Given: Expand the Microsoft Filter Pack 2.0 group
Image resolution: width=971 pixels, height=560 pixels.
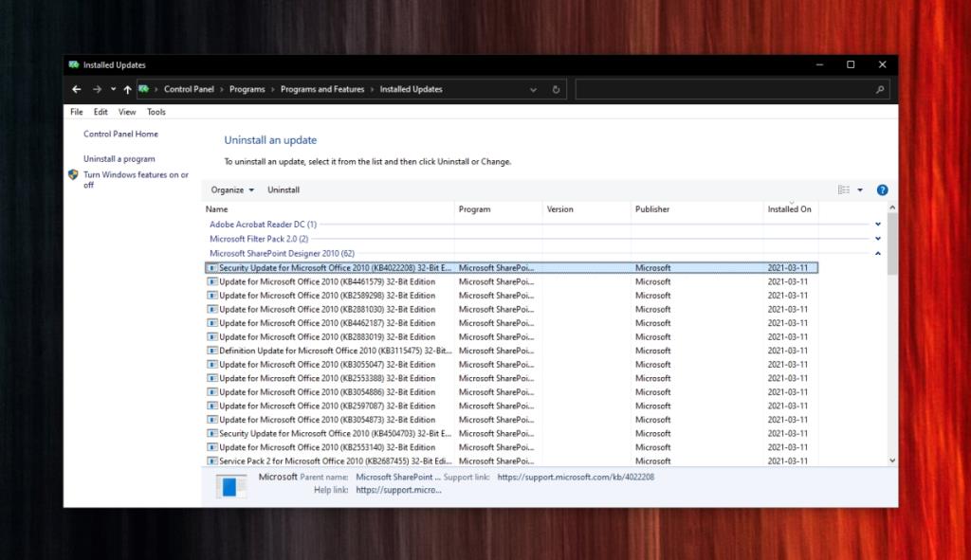Looking at the screenshot, I should coord(877,239).
